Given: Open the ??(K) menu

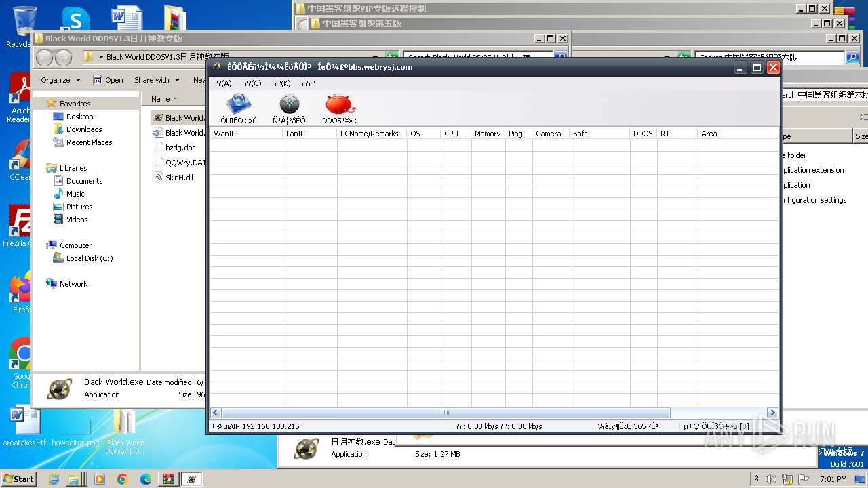Looking at the screenshot, I should [x=282, y=83].
